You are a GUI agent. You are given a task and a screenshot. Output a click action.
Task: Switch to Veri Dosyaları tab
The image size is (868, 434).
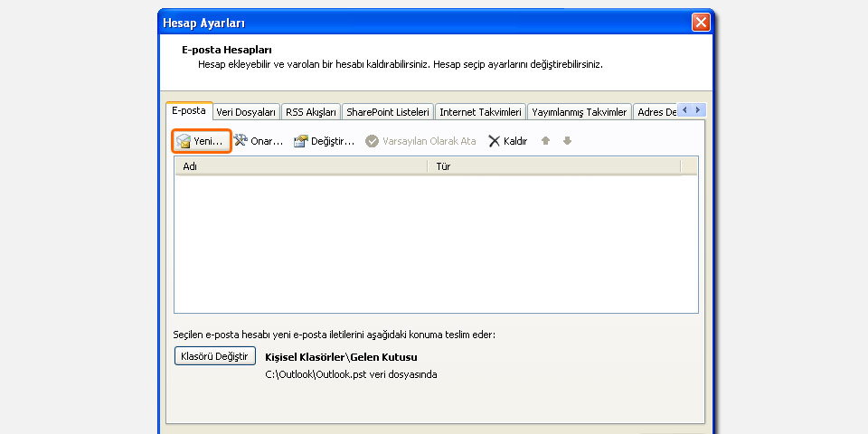pos(246,112)
